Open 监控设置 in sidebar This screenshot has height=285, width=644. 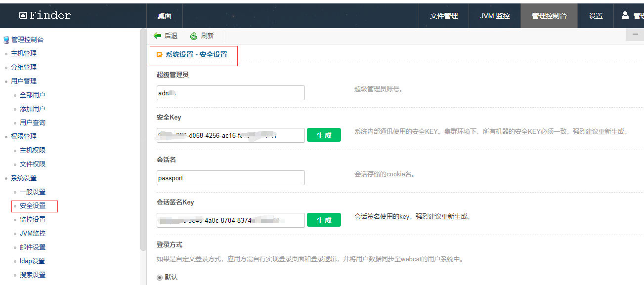pos(33,219)
